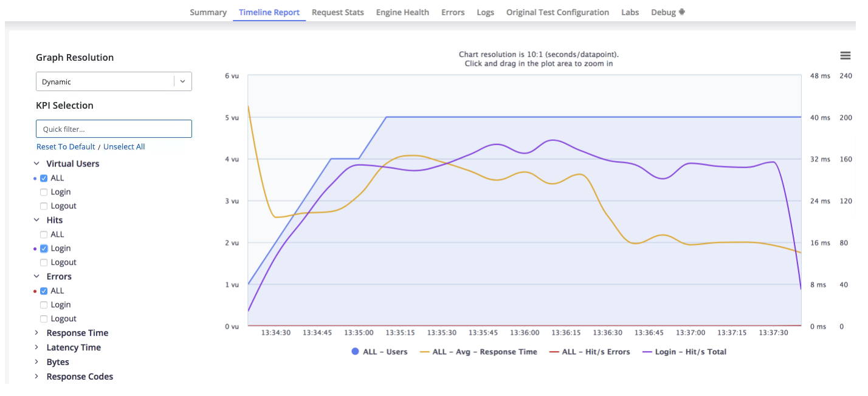
Task: Enable the Hits Logout checkbox
Action: (x=44, y=262)
